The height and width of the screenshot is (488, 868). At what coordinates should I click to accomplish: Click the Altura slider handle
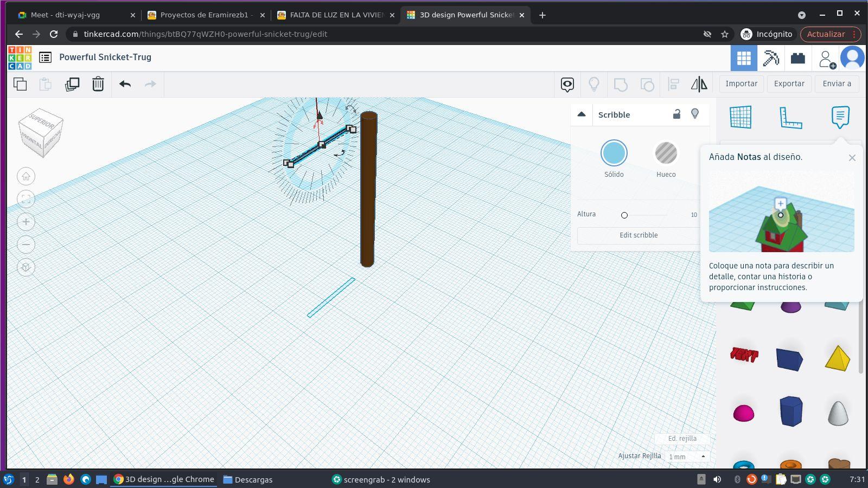click(624, 215)
